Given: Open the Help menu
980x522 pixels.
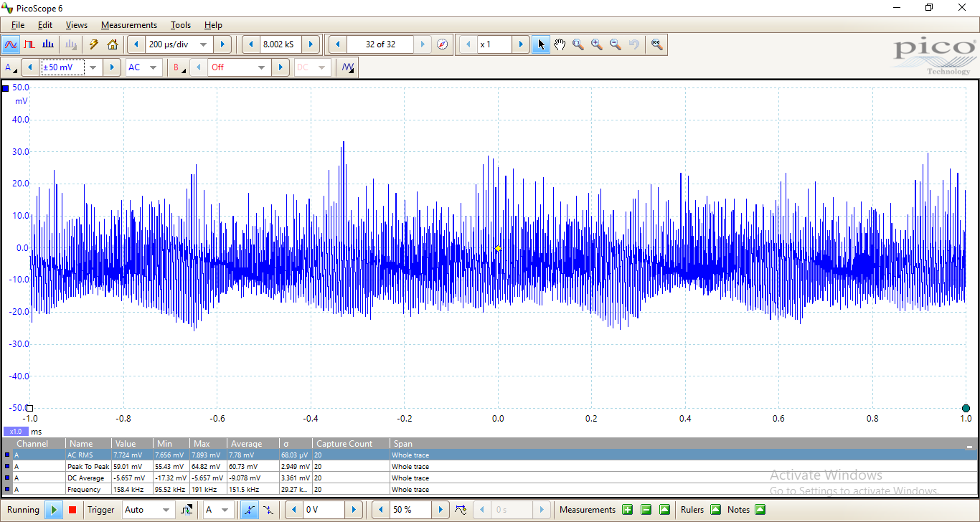Looking at the screenshot, I should coord(213,25).
